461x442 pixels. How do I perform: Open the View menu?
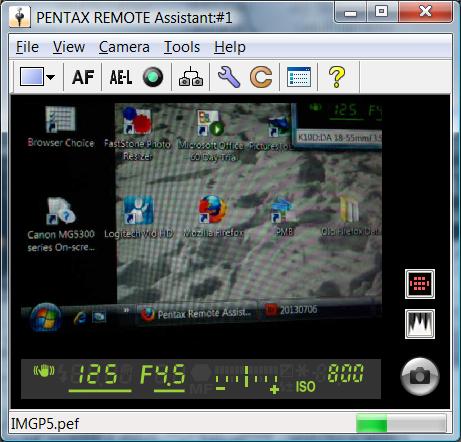point(69,47)
